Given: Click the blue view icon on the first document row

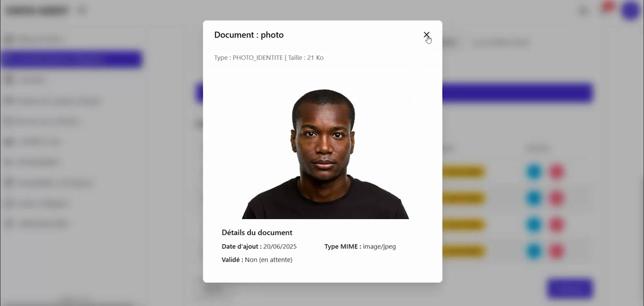Looking at the screenshot, I should 534,171.
